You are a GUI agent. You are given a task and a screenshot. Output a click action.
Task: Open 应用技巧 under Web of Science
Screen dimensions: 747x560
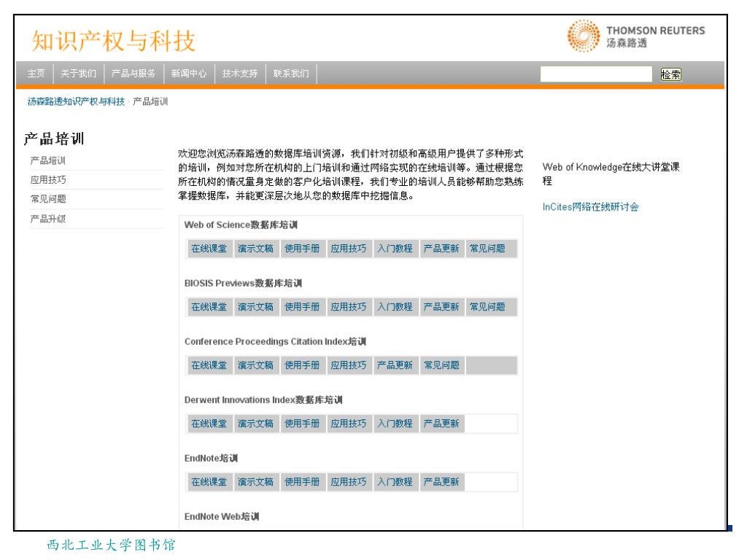point(349,249)
